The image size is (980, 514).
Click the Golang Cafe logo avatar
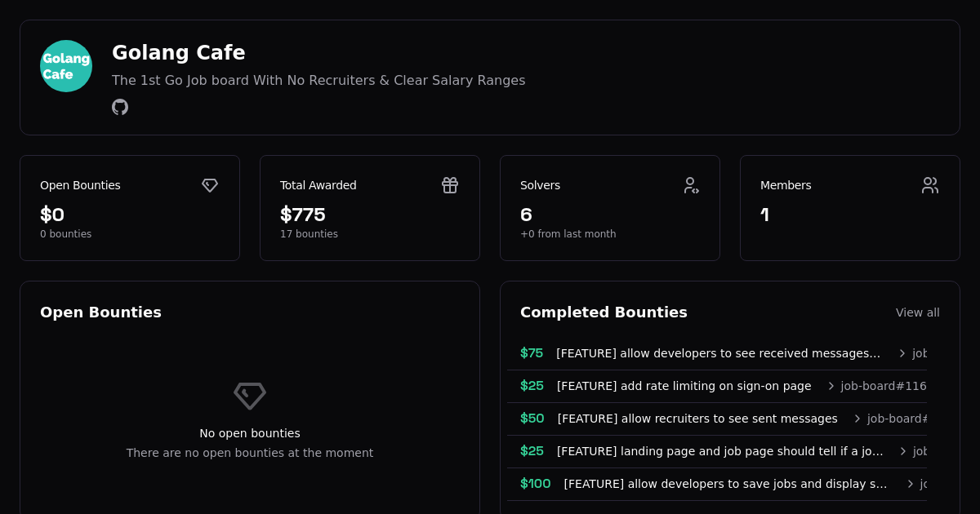(66, 66)
